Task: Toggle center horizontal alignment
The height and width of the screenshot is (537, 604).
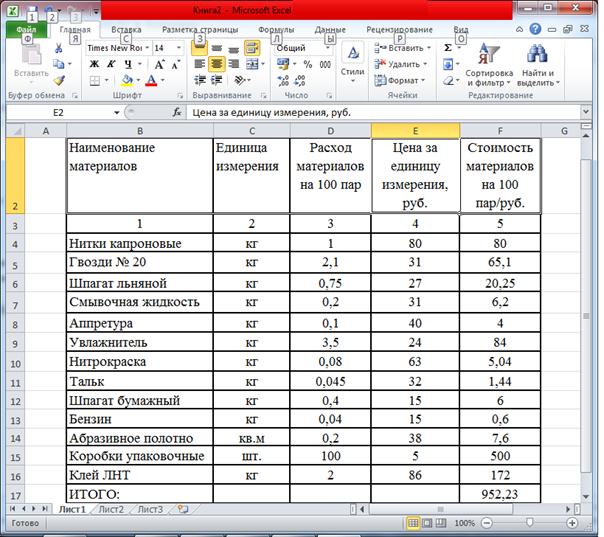Action: click(x=216, y=64)
